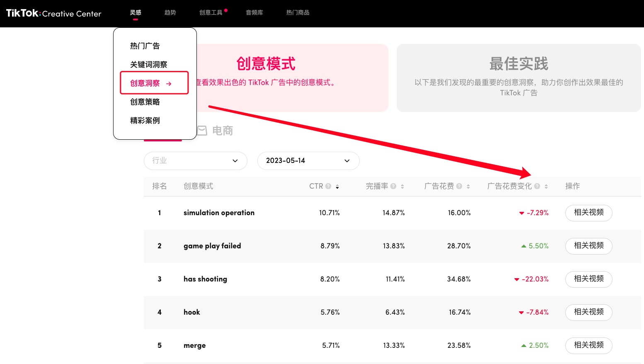Open the 灵感 navigation menu
This screenshot has width=644, height=364.
tap(136, 12)
